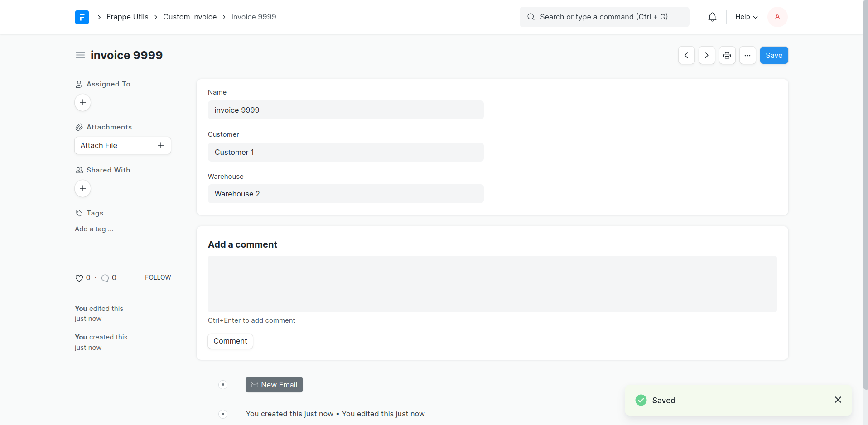The image size is (868, 425).
Task: Click the print icon button
Action: tap(727, 55)
